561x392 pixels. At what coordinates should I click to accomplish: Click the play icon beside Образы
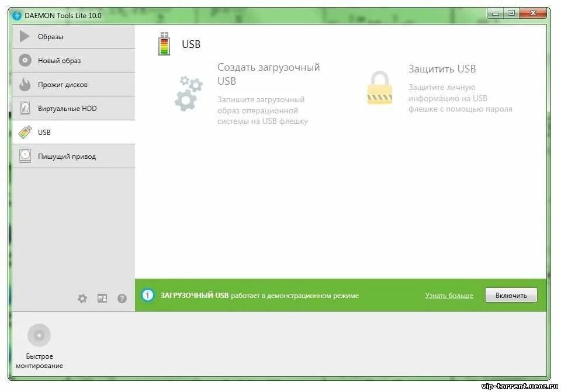(25, 36)
